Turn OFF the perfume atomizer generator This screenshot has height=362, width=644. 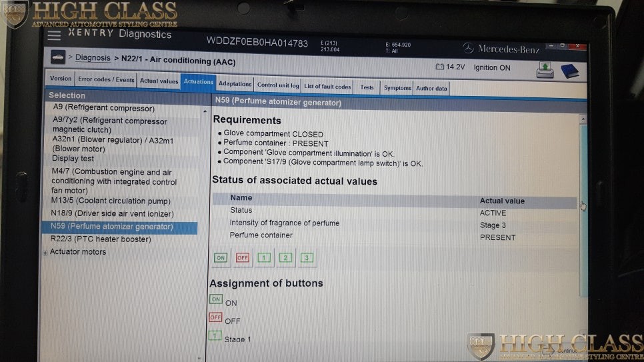pos(242,258)
